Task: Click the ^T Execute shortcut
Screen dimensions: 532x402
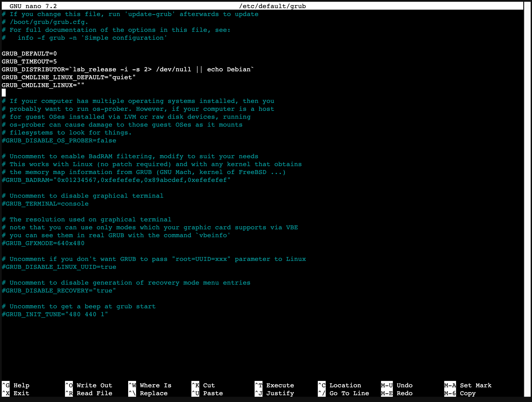Action: click(274, 385)
